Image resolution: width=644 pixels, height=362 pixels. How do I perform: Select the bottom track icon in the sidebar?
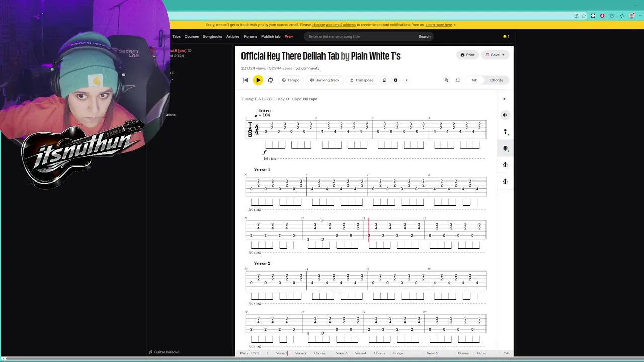pyautogui.click(x=505, y=182)
